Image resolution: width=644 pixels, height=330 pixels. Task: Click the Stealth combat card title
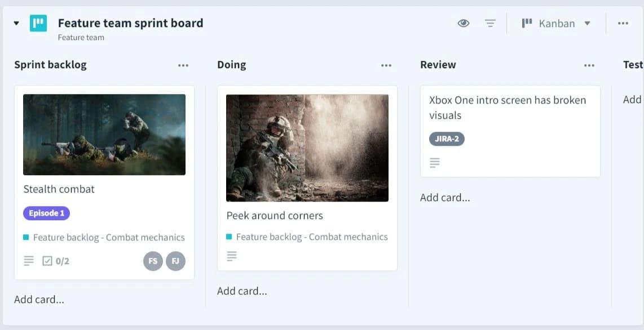59,189
